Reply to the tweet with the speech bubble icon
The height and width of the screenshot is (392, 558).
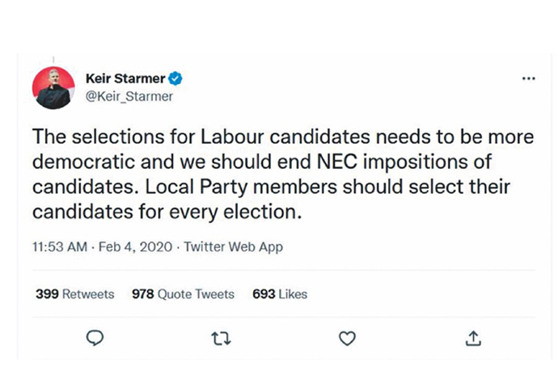[95, 338]
